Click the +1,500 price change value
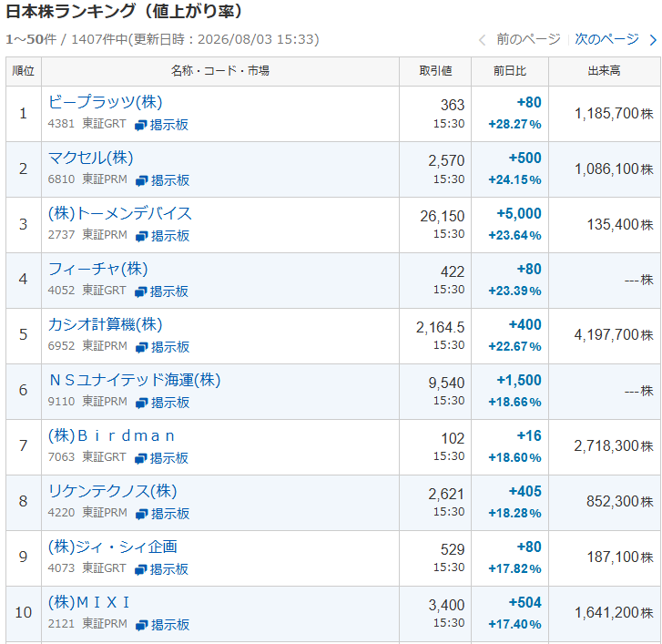 (x=519, y=381)
